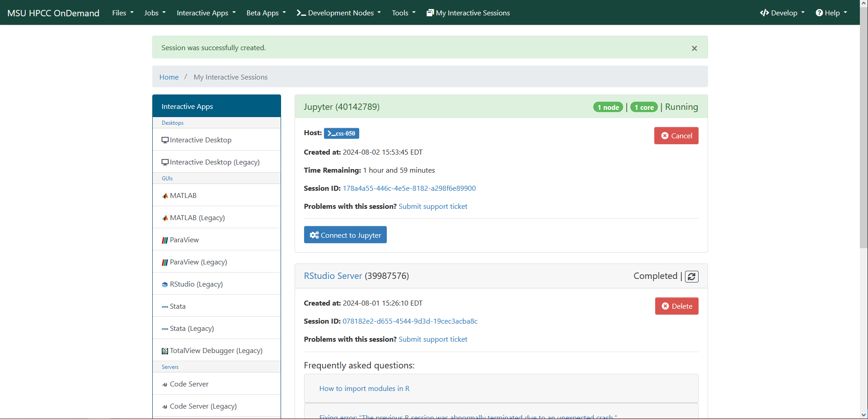
Task: Click the Development Nodes terminal icon
Action: (301, 13)
